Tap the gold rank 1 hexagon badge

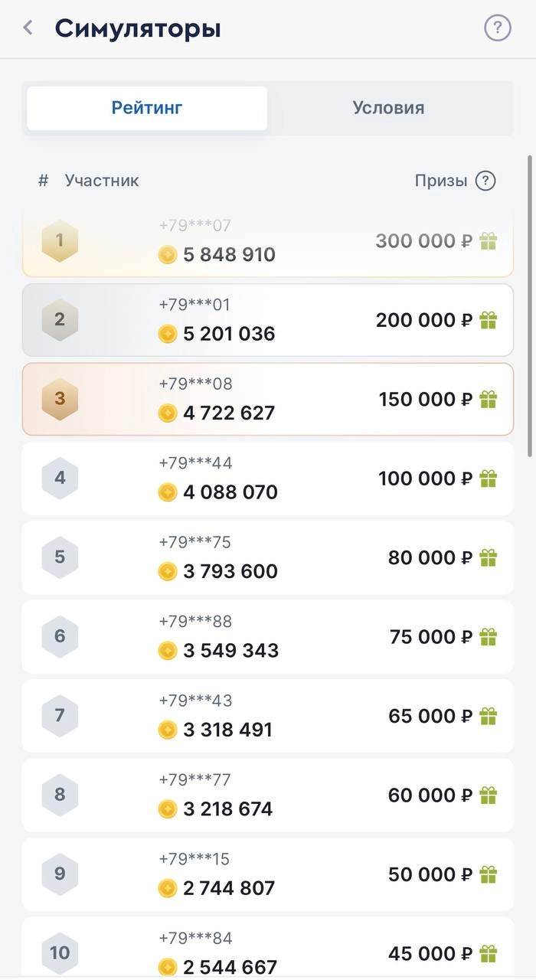[x=60, y=241]
